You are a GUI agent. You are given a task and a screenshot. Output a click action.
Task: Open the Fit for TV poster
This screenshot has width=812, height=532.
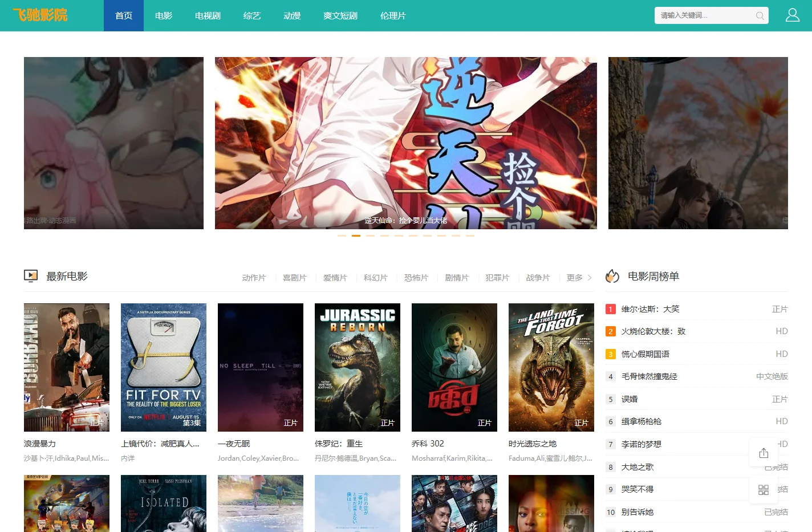(x=164, y=367)
